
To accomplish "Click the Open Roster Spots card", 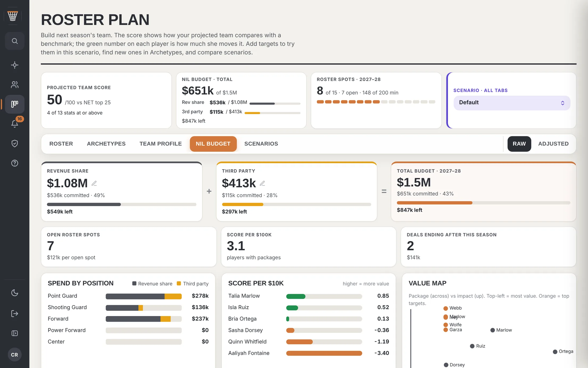I will click(x=129, y=246).
